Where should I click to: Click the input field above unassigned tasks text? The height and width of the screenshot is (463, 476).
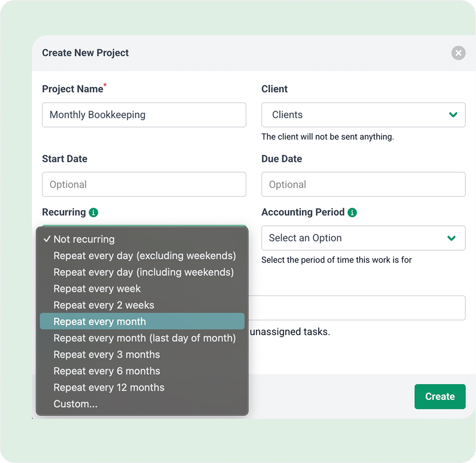(x=357, y=308)
